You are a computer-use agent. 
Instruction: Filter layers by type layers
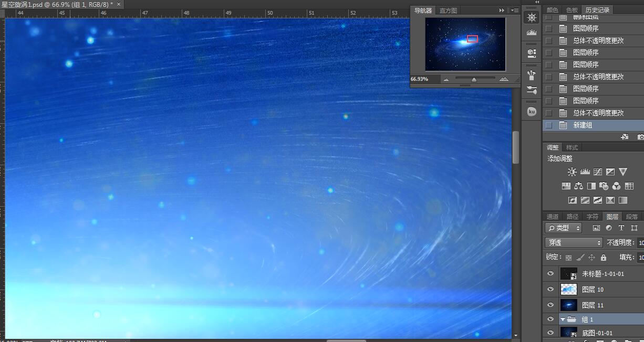pos(621,228)
